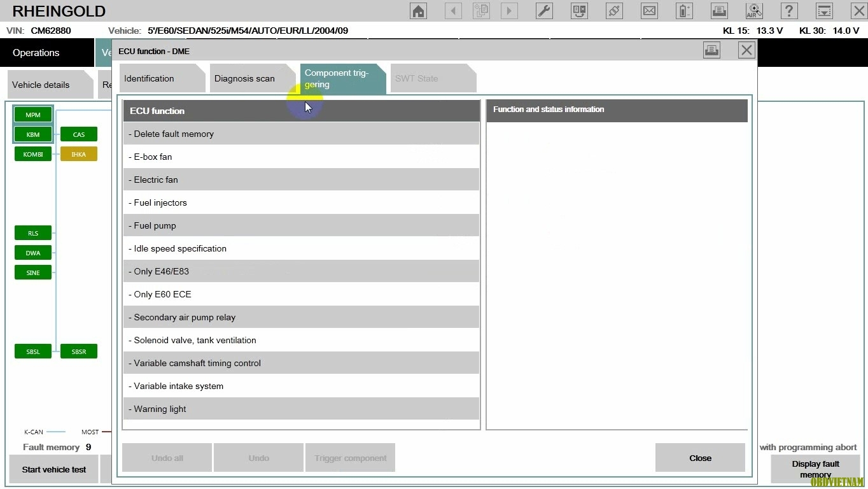Open the wrench settings icon

(544, 11)
